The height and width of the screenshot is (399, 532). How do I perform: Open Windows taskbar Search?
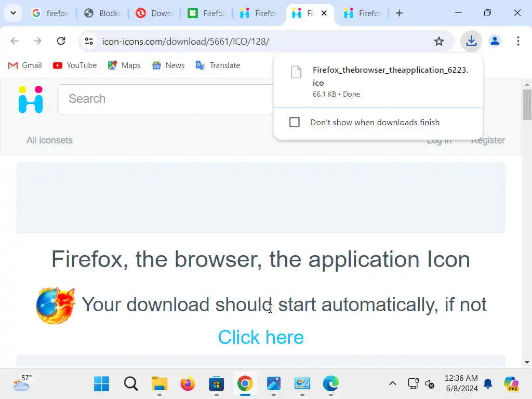click(130, 384)
